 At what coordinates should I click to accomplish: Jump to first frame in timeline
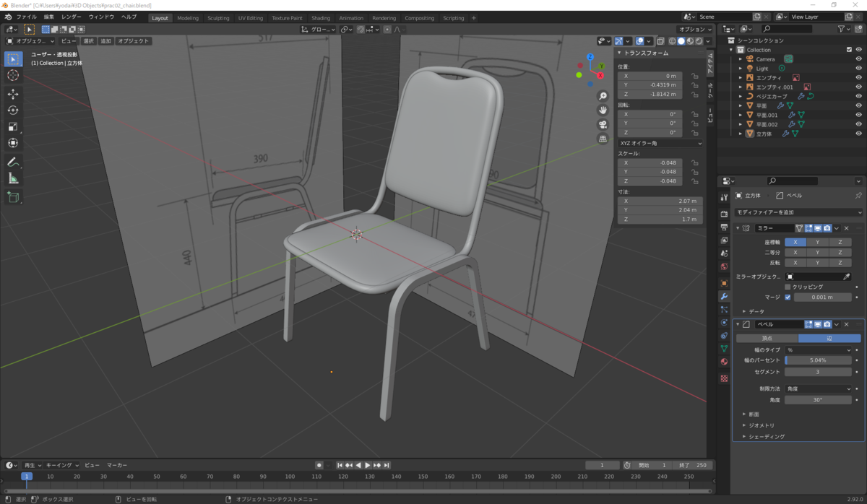pyautogui.click(x=341, y=465)
